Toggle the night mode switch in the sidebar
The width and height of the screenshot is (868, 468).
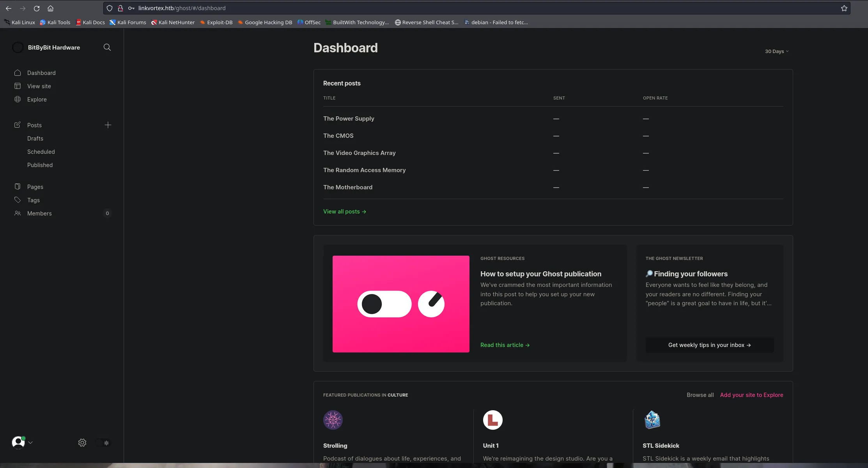103,443
